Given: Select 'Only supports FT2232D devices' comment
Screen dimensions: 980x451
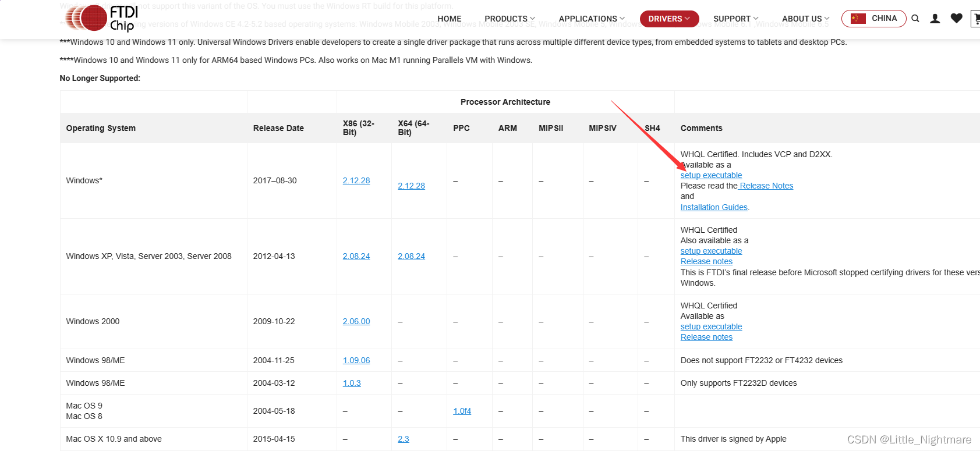Looking at the screenshot, I should [738, 383].
